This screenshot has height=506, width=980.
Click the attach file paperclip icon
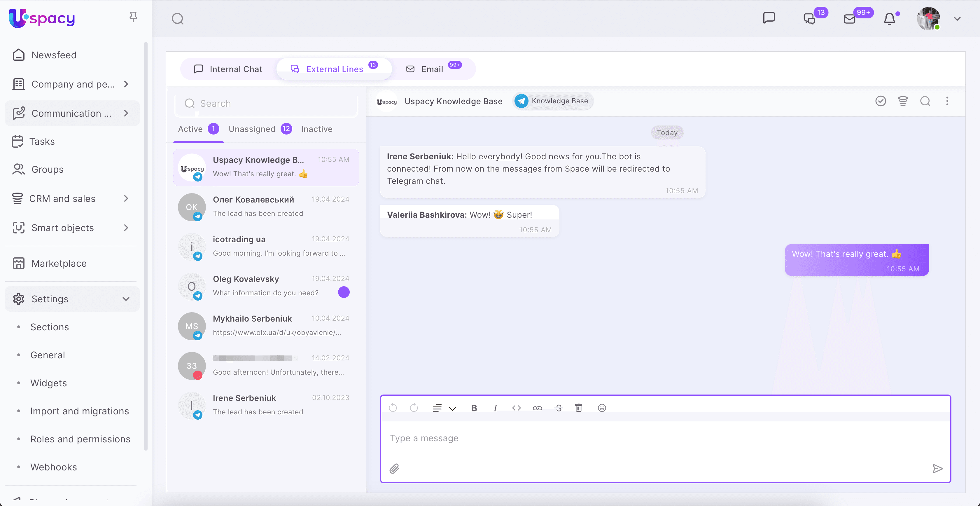pyautogui.click(x=394, y=468)
